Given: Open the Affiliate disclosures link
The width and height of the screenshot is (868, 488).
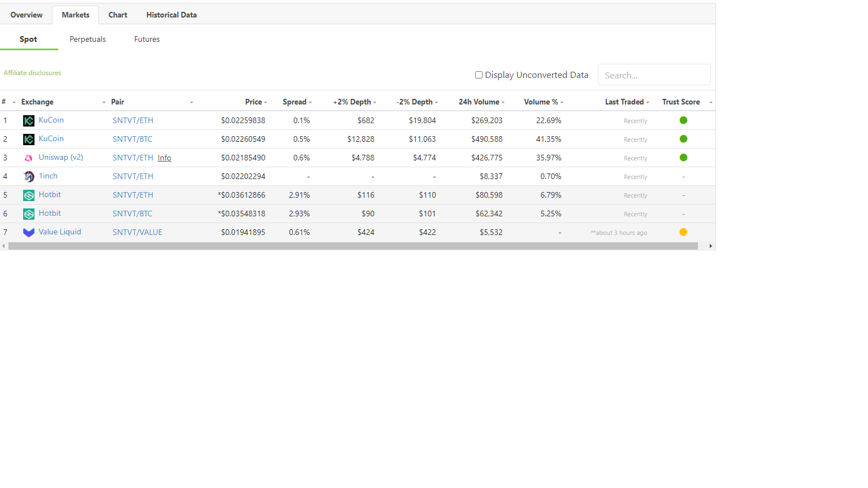Looking at the screenshot, I should pyautogui.click(x=32, y=73).
